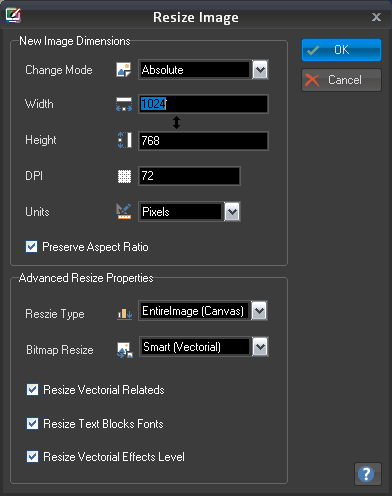Click the DPI field showing 72
This screenshot has width=392, height=496.
click(189, 176)
